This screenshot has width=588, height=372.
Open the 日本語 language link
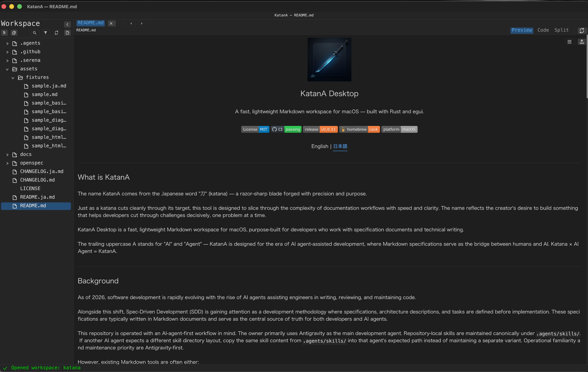[x=340, y=146]
